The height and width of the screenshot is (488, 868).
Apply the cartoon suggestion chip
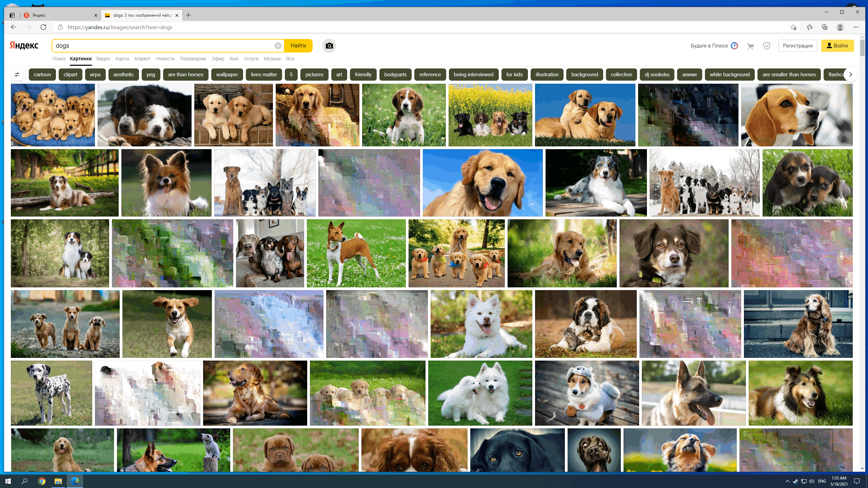click(x=42, y=75)
